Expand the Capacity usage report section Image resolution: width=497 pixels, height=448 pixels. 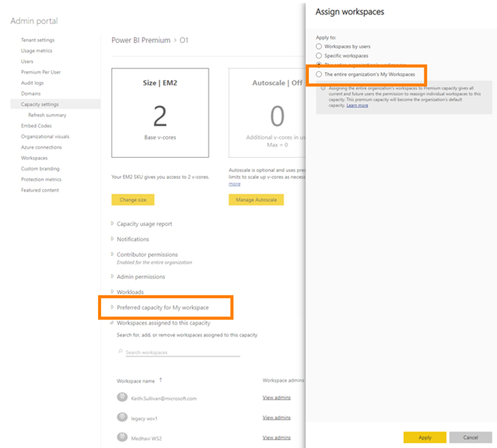pos(112,224)
